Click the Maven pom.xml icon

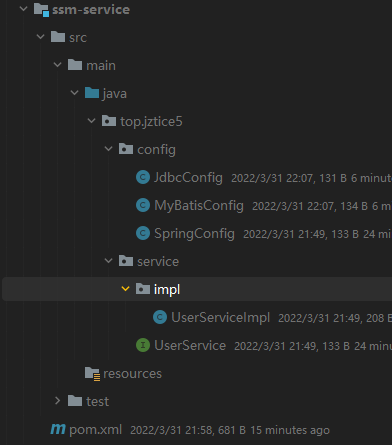coord(58,429)
